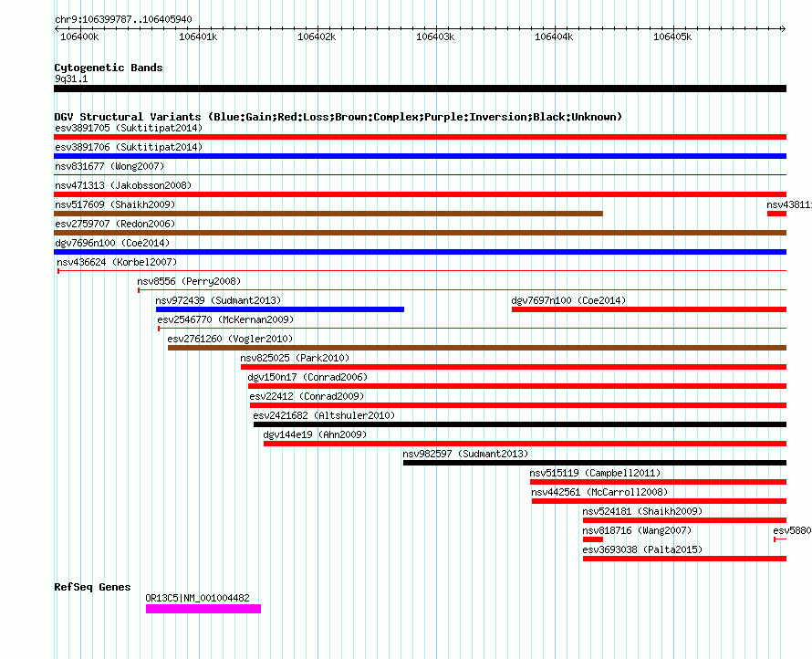Click the 106402k ruler position label
The image size is (812, 659).
tap(317, 37)
